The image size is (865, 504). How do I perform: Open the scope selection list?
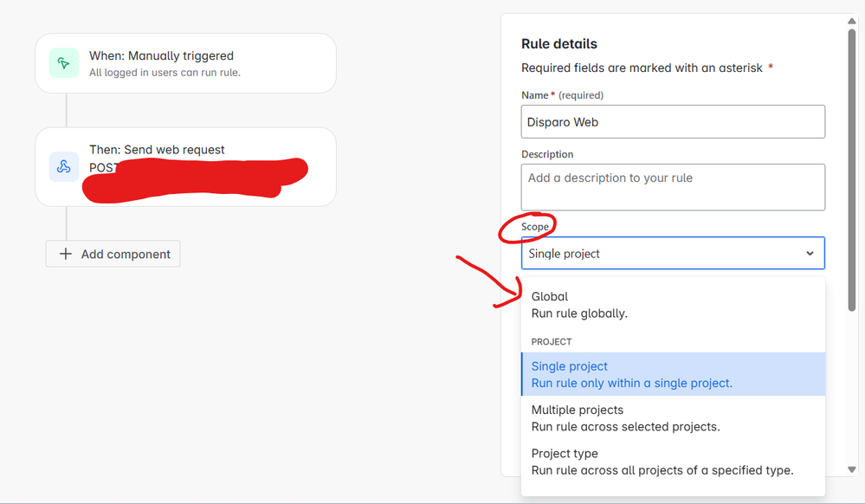pyautogui.click(x=673, y=253)
